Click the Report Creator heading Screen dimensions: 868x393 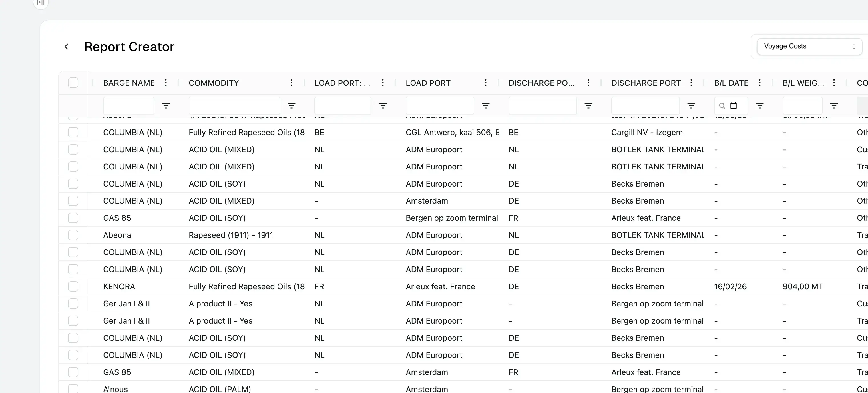pyautogui.click(x=129, y=47)
